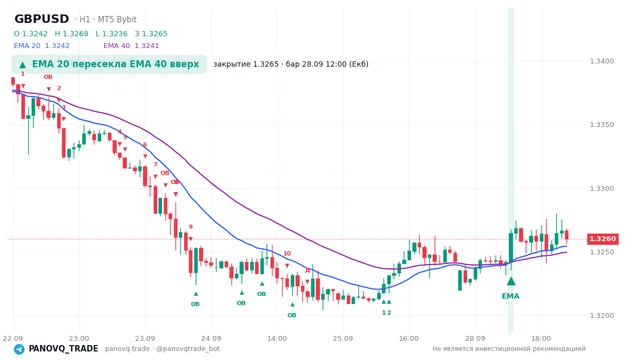Click the close value '3 1.3265'

[x=151, y=34]
